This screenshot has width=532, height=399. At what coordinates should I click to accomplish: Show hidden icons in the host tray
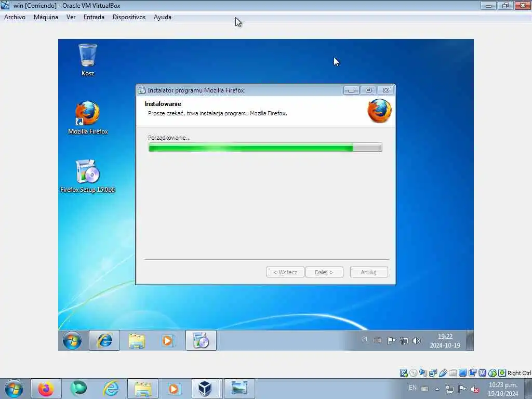[x=437, y=389]
